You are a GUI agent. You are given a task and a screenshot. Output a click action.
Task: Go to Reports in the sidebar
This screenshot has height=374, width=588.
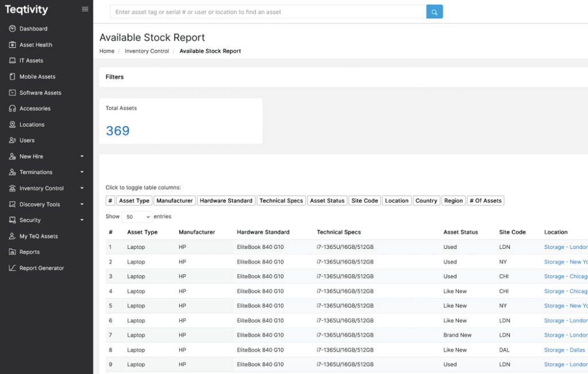click(29, 252)
